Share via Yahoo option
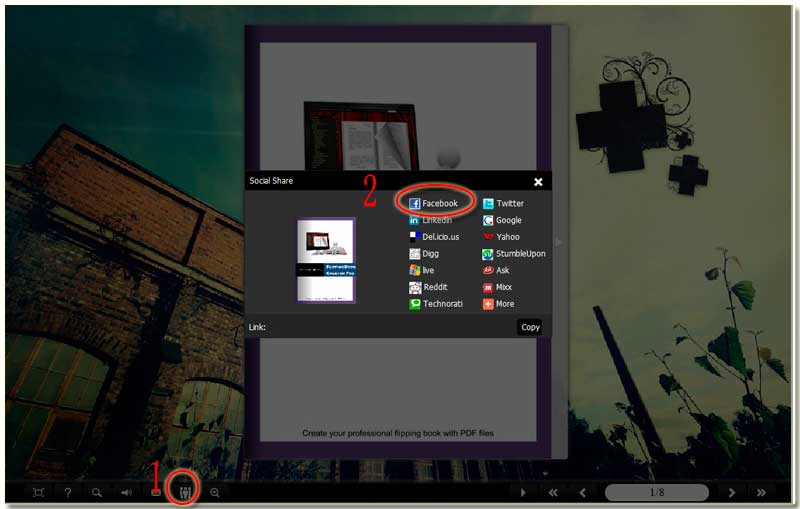This screenshot has width=800, height=509. [501, 237]
